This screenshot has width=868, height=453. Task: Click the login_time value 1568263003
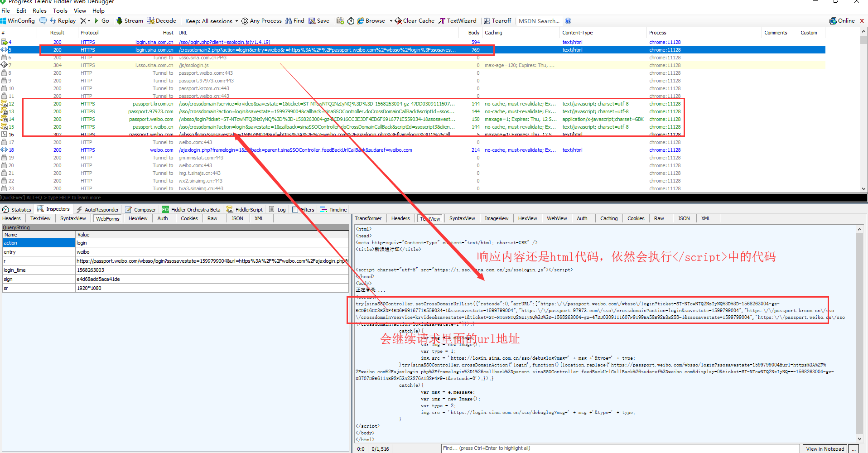pyautogui.click(x=212, y=270)
